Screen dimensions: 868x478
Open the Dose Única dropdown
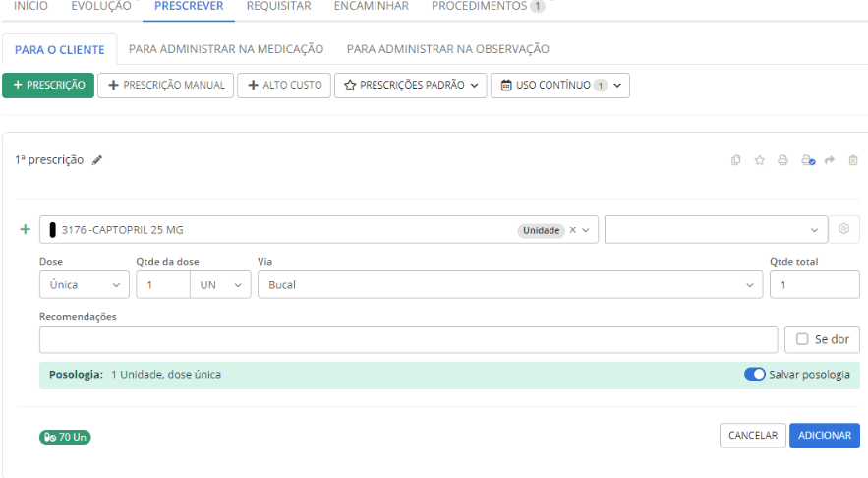85,284
